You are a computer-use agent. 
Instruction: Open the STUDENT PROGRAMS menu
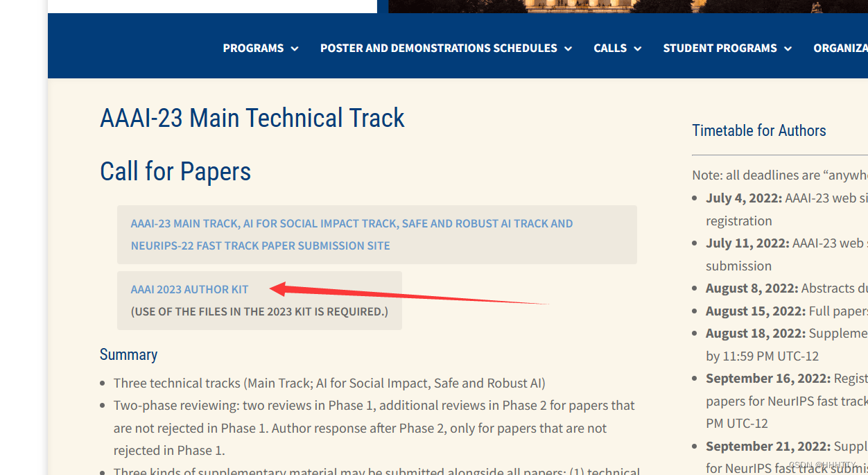(x=720, y=49)
